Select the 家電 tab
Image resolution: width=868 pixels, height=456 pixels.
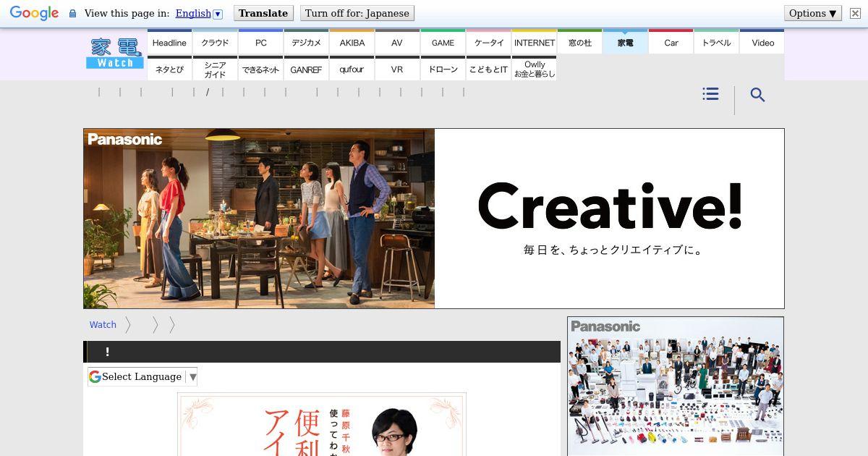pyautogui.click(x=625, y=42)
